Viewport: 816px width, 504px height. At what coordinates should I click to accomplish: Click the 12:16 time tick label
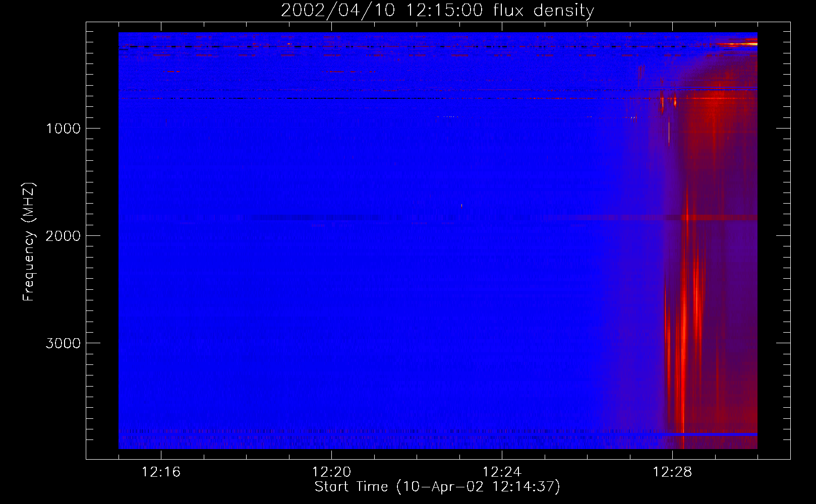(161, 472)
